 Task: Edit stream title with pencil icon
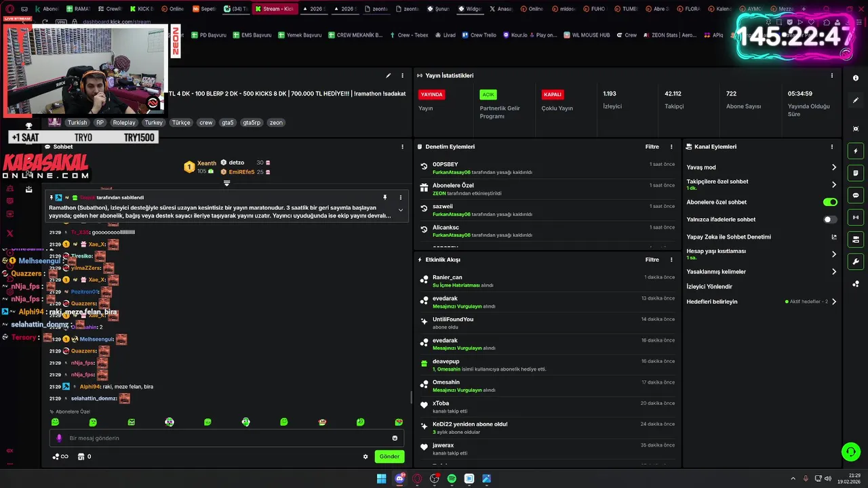tap(389, 75)
